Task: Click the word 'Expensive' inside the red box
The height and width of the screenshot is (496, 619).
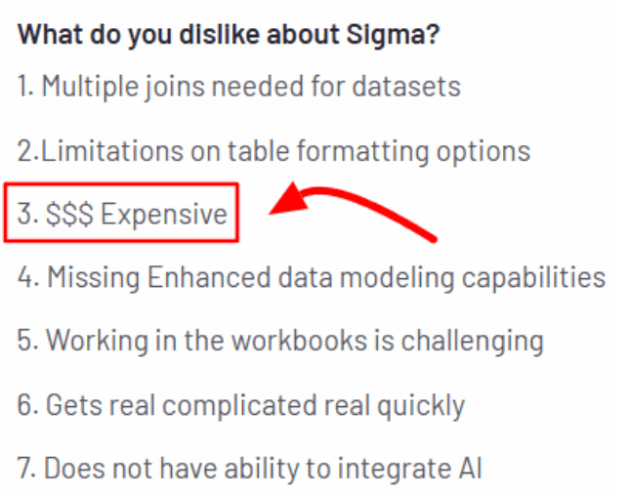Action: pyautogui.click(x=164, y=214)
